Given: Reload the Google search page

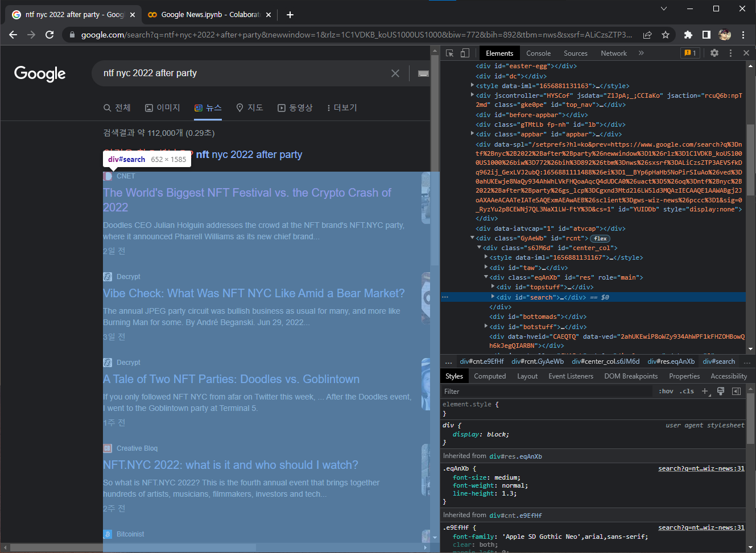Looking at the screenshot, I should 49,35.
